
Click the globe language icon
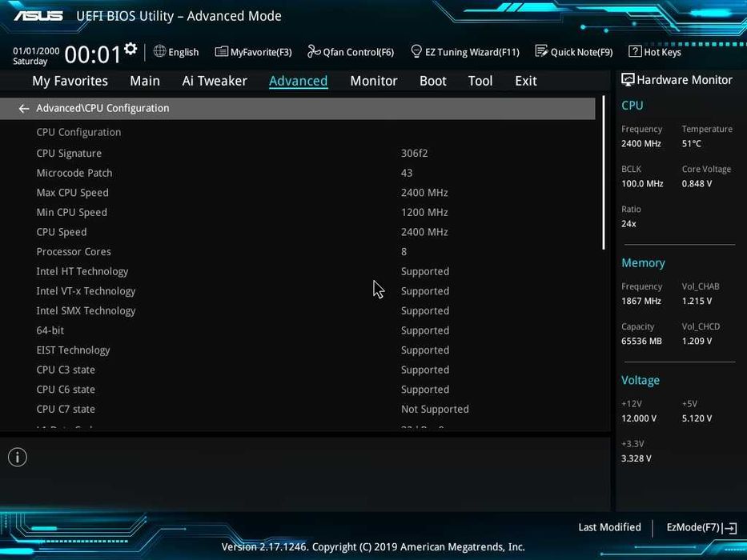tap(159, 51)
